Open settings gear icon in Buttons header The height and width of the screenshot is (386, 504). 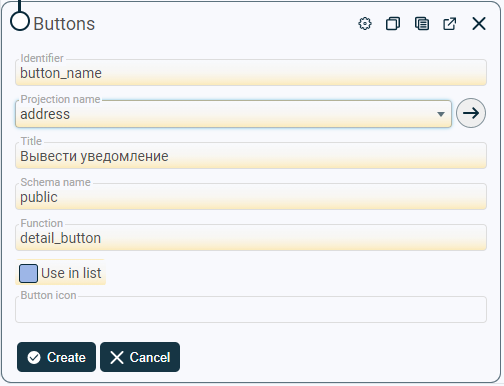click(x=365, y=24)
